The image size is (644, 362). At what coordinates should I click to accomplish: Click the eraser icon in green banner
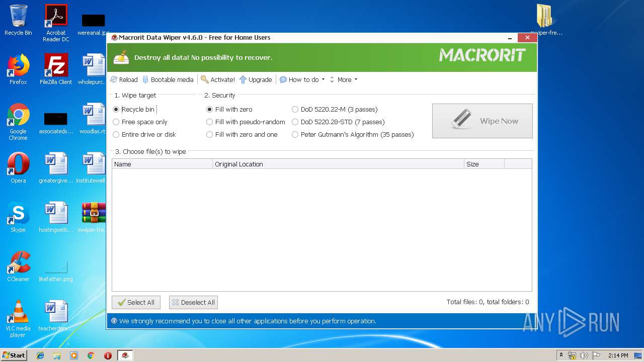tap(121, 57)
